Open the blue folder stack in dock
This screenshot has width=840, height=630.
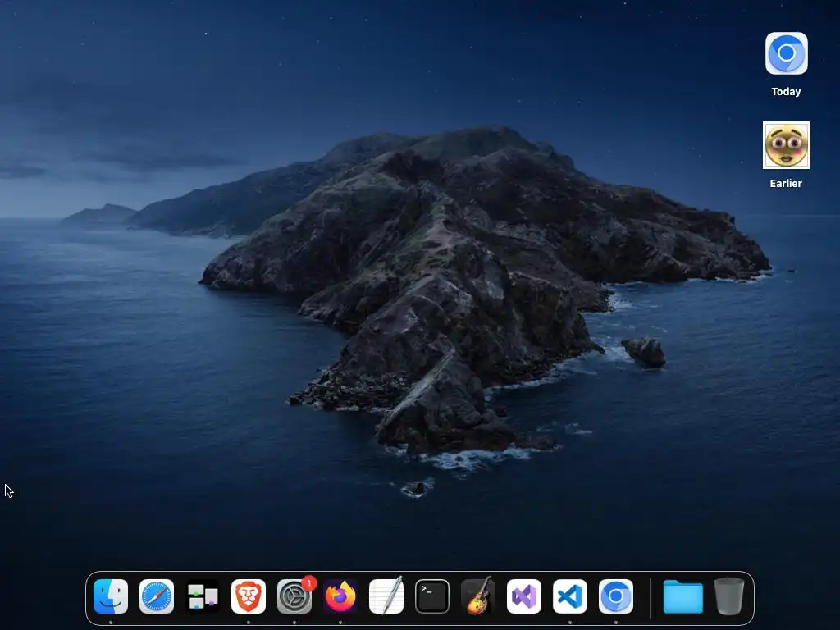(683, 596)
